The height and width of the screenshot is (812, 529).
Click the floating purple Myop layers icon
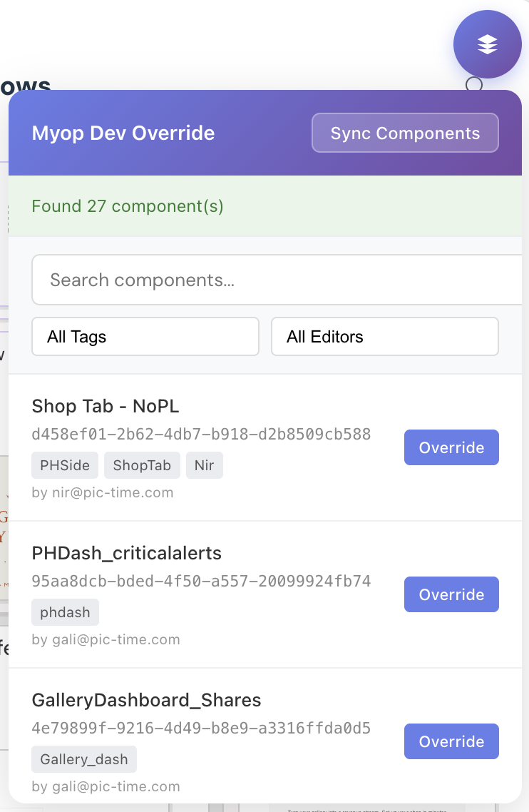(488, 44)
